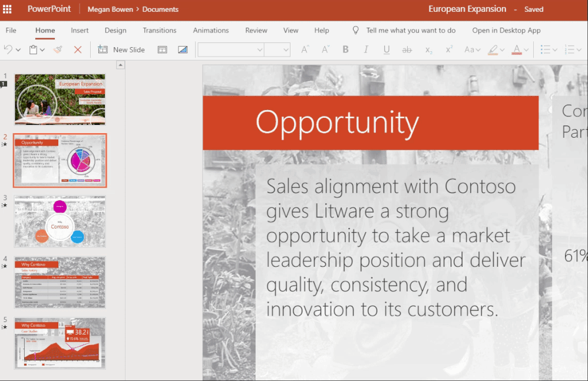Open the font size combo box
Image resolution: width=588 pixels, height=381 pixels.
tap(277, 49)
